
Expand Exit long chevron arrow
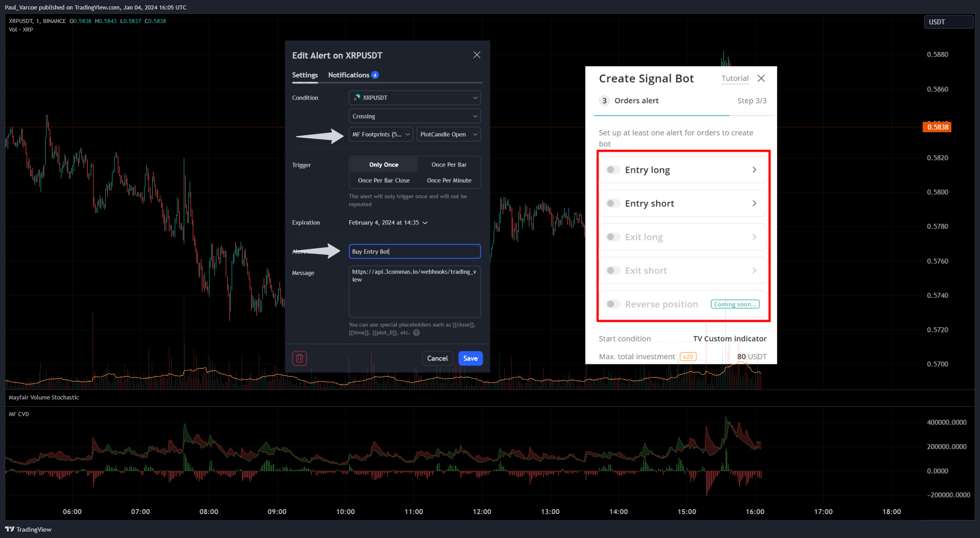click(754, 237)
